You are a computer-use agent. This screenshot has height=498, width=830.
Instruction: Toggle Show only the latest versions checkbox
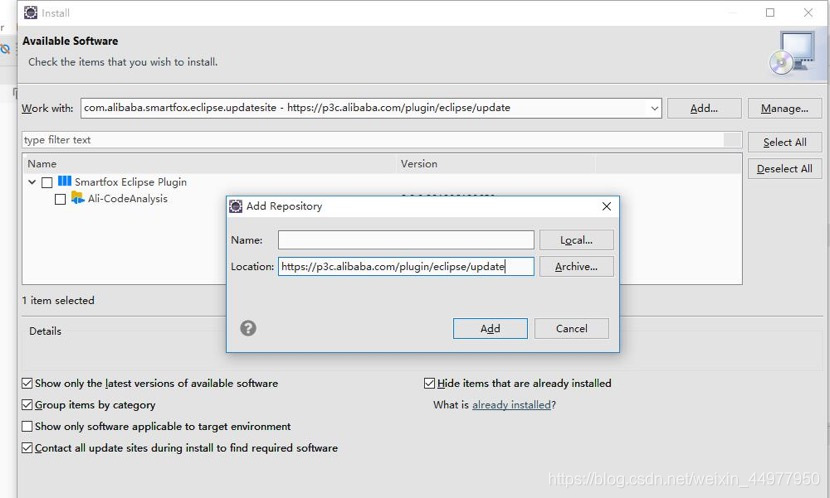click(x=27, y=383)
